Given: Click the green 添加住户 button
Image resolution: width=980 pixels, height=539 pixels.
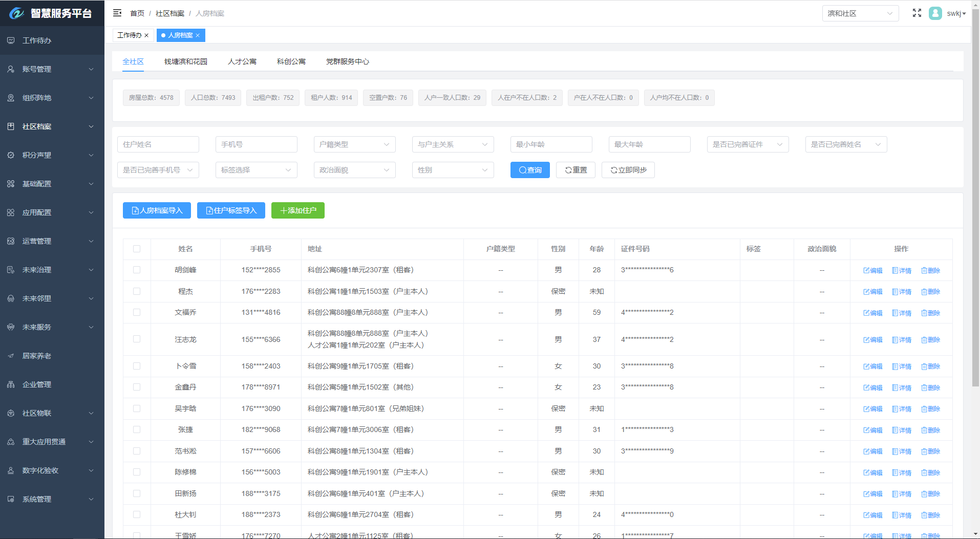Looking at the screenshot, I should (298, 210).
